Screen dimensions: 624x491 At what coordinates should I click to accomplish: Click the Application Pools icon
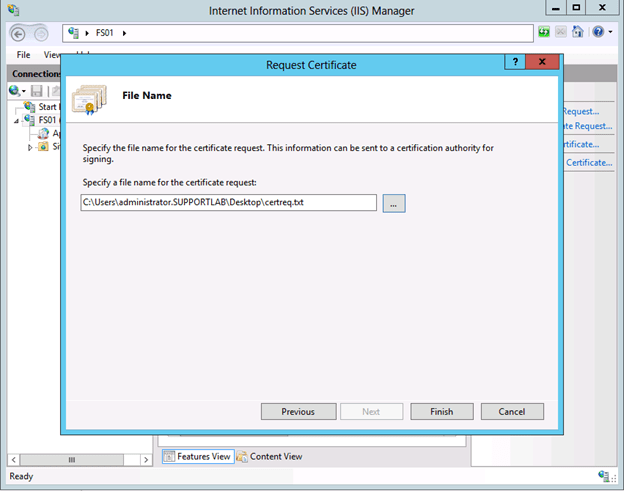point(43,133)
